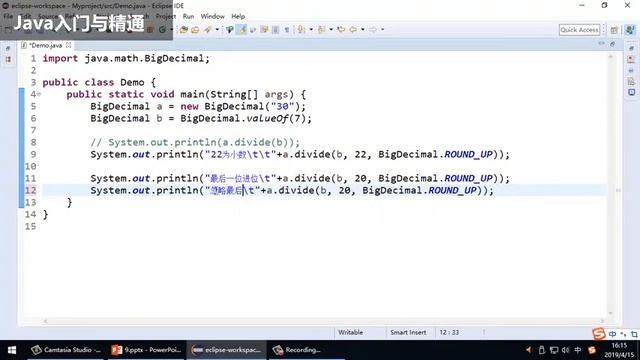Select the *Demo.java editor tab
The height and width of the screenshot is (360, 640).
pos(46,45)
